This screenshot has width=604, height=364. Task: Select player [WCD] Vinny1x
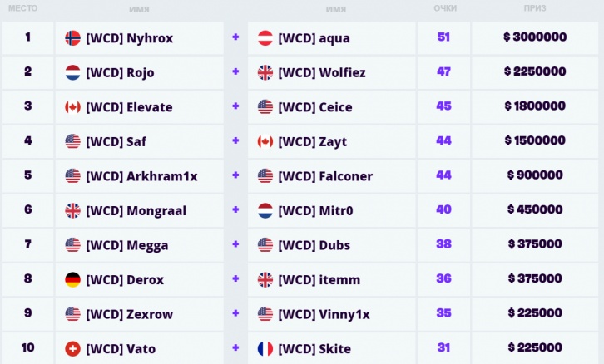point(324,314)
